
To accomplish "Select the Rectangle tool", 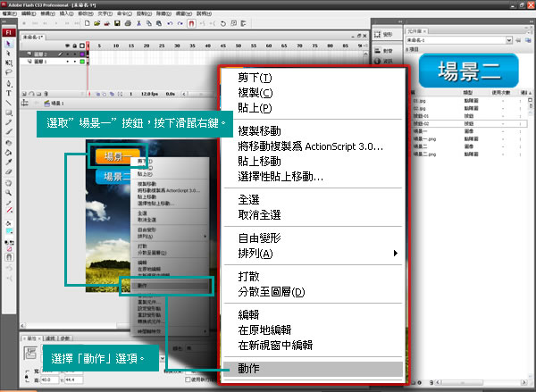I will 9,113.
